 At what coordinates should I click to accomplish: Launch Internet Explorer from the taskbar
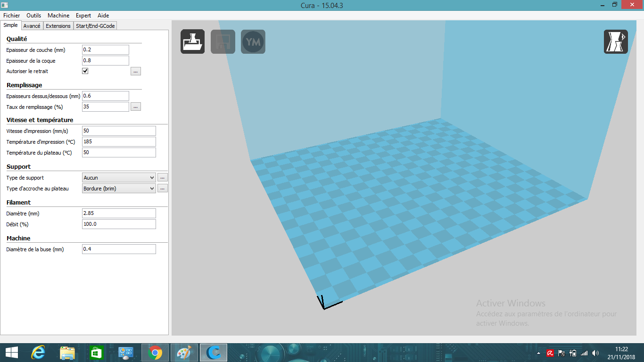pos(38,352)
